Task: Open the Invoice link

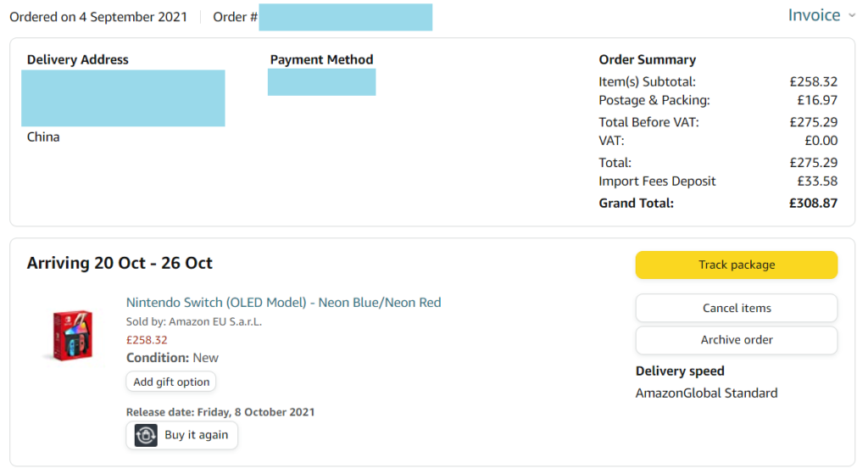Action: [814, 15]
